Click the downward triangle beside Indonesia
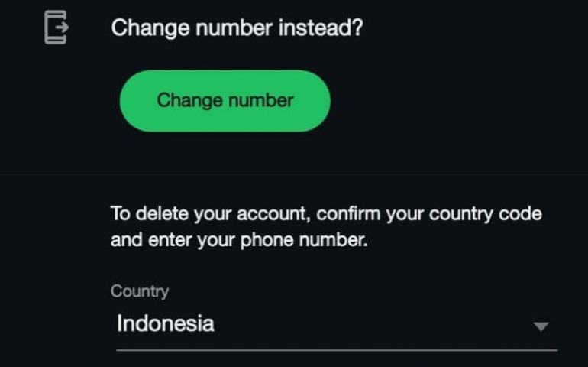 coord(541,326)
